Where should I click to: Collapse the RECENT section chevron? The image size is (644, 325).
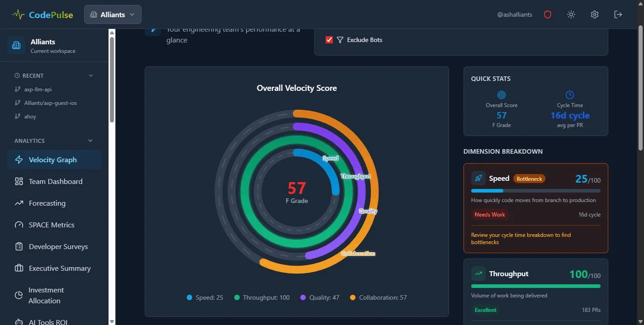click(90, 75)
